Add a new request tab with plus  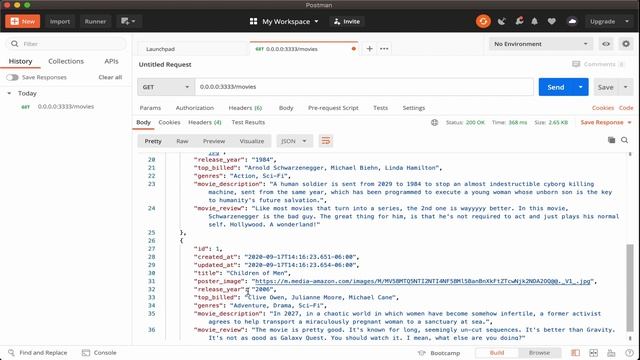[x=369, y=49]
